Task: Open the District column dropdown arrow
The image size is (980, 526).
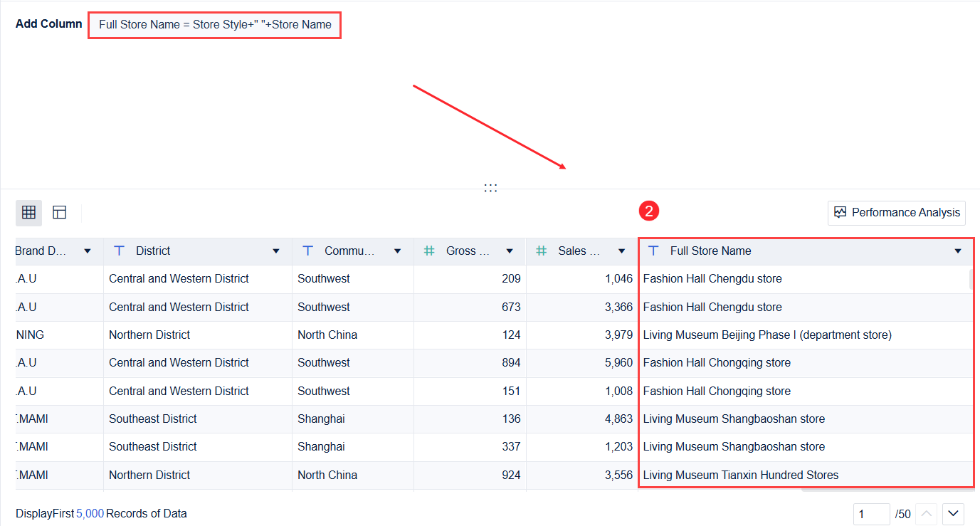Action: [276, 251]
